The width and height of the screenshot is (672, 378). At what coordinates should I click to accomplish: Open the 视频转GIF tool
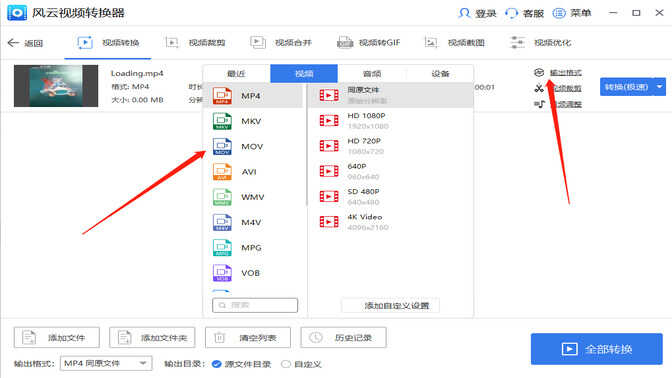point(369,42)
